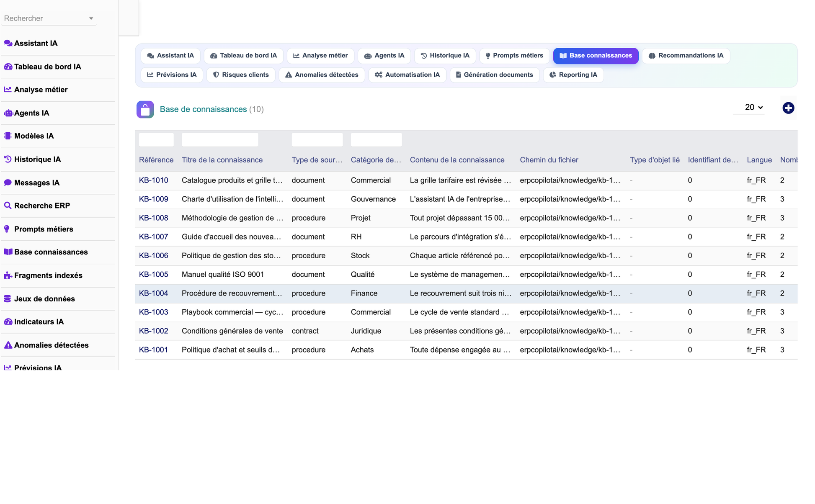Open knowledge record KB-1003
Viewport: 815px width, 504px height.
pos(153,312)
